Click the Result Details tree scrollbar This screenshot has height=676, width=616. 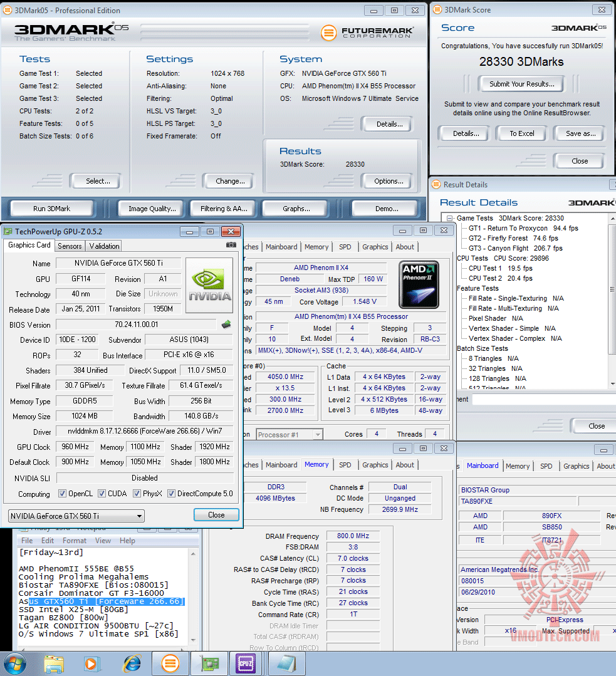coord(612,300)
